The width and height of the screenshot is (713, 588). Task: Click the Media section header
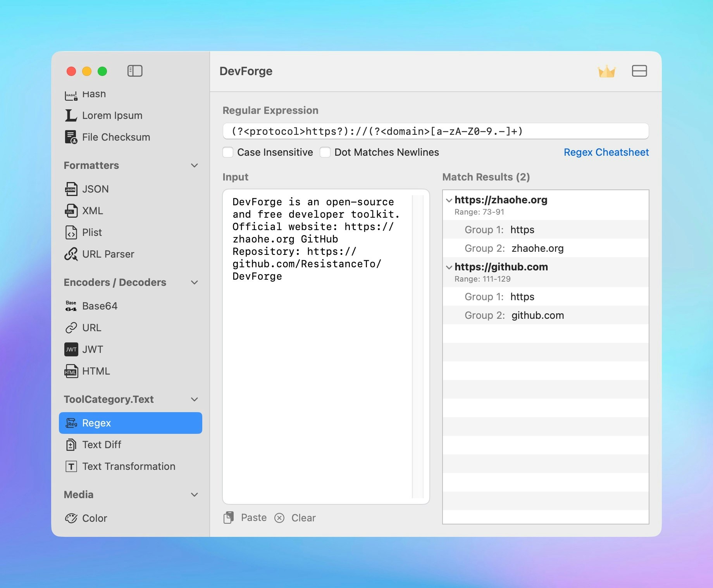[x=79, y=495]
